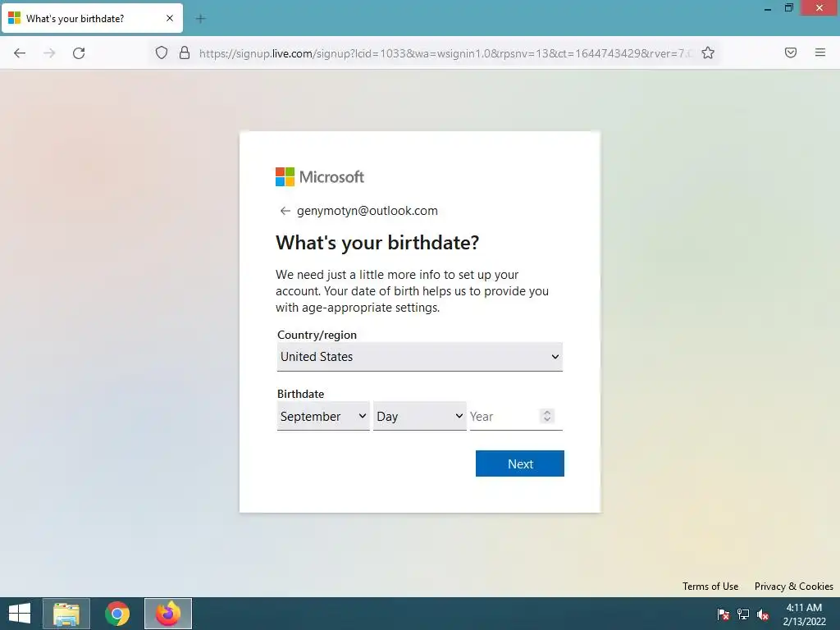Screen dimensions: 840x630
Task: Open the Save to Pocket icon
Action: [790, 52]
